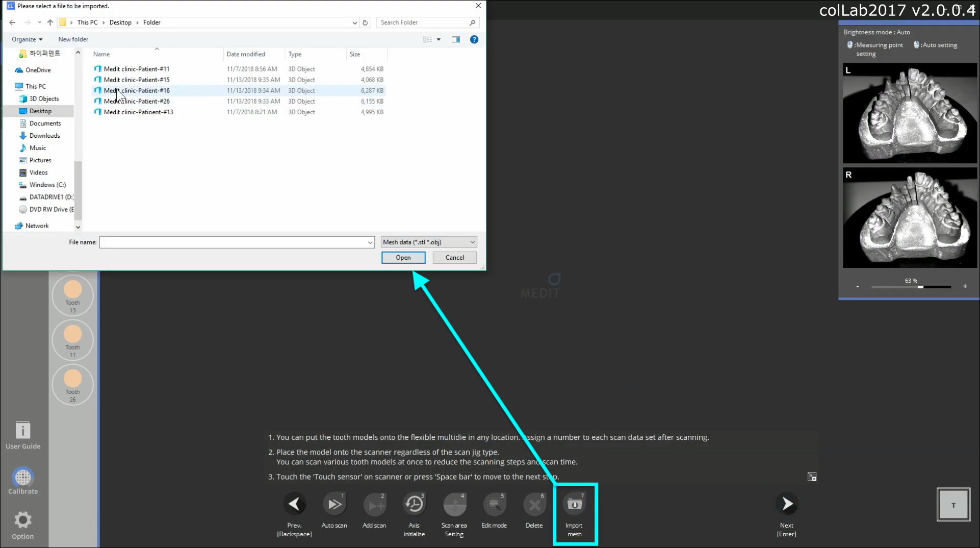Click the Cancel button
The height and width of the screenshot is (548, 980).
[455, 258]
